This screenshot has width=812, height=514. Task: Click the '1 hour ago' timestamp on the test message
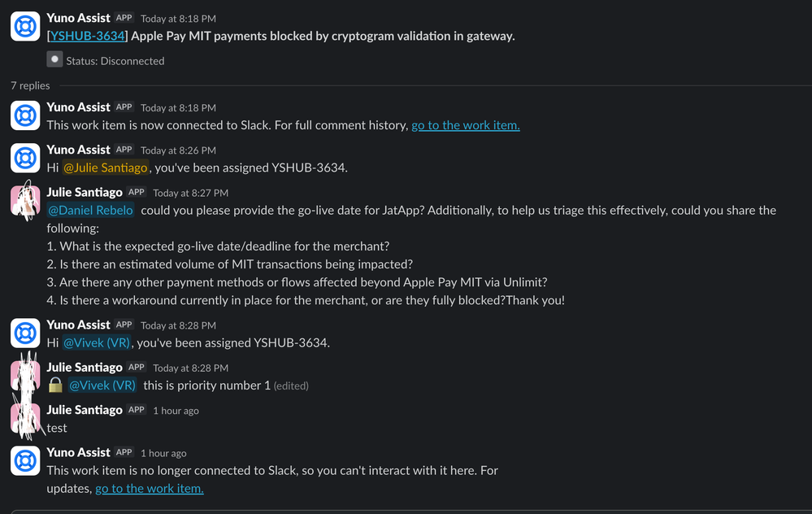(176, 411)
